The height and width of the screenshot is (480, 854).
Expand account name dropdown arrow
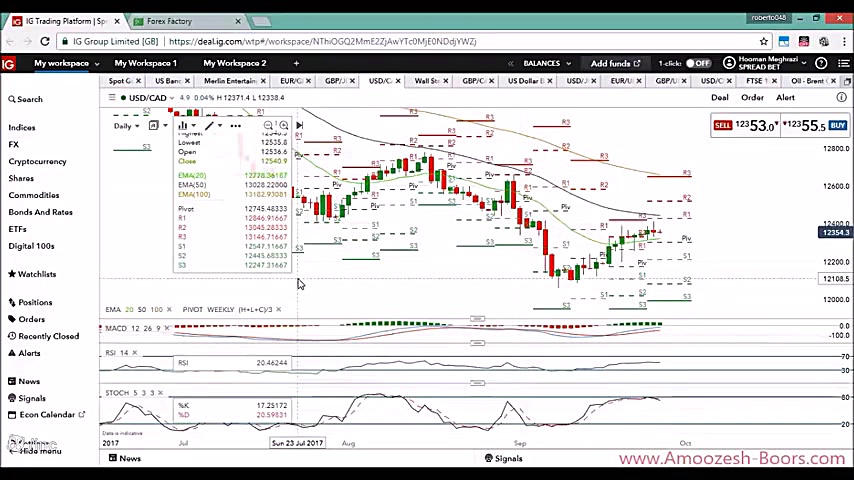[x=803, y=63]
